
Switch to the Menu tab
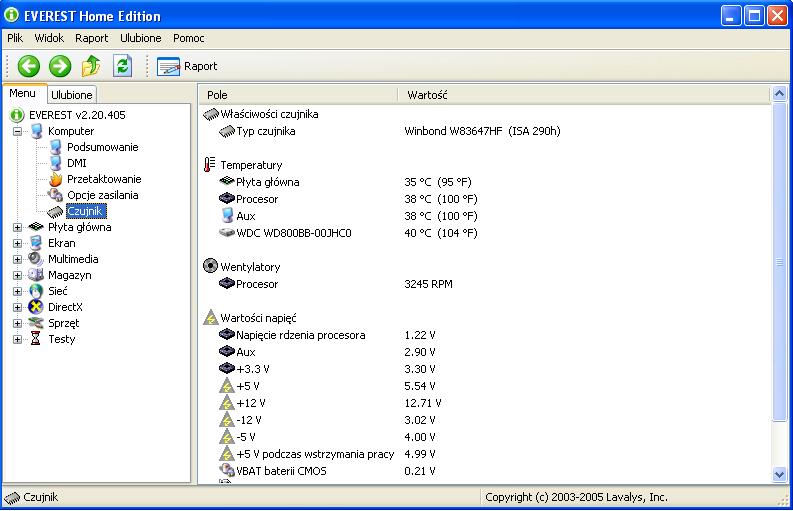coord(23,93)
